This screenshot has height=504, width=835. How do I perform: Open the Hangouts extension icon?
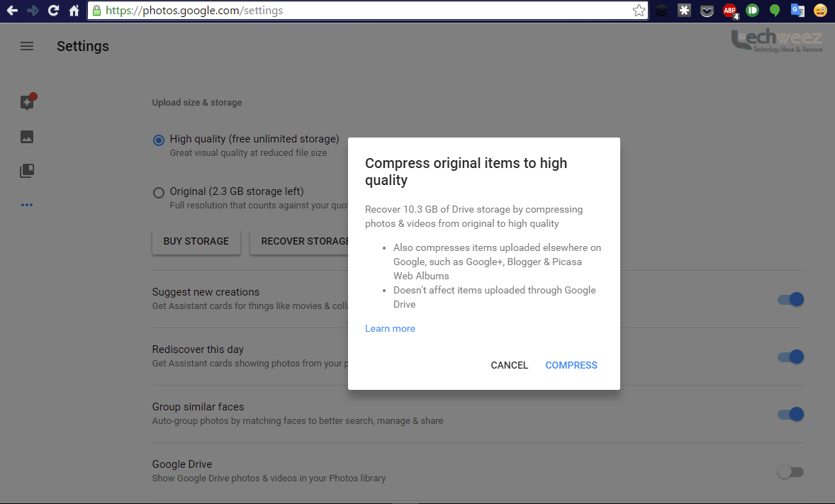[x=774, y=10]
